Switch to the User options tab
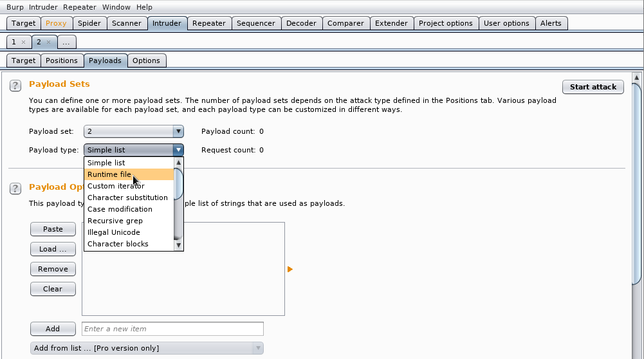This screenshot has width=644, height=359. point(506,23)
